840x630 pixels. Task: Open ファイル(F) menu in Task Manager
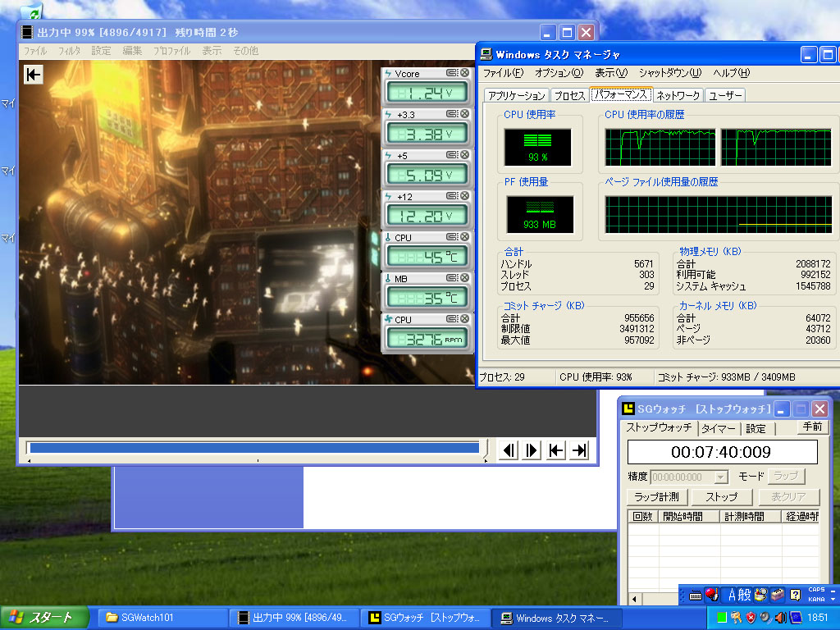(x=503, y=73)
